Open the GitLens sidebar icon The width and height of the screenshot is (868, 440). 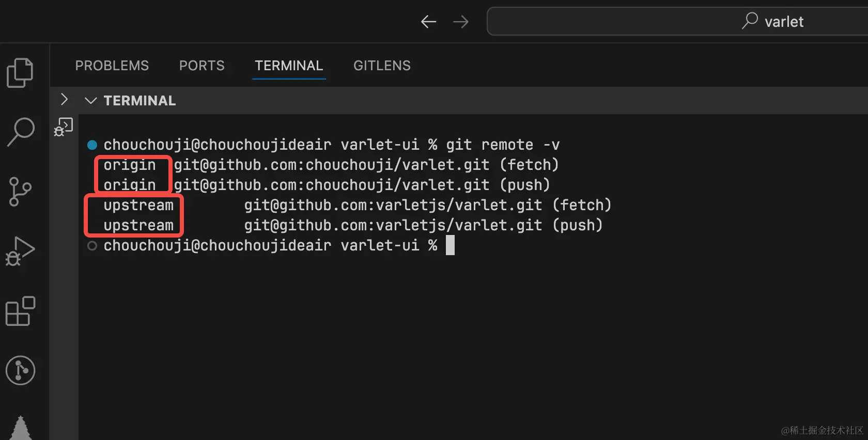(x=20, y=370)
